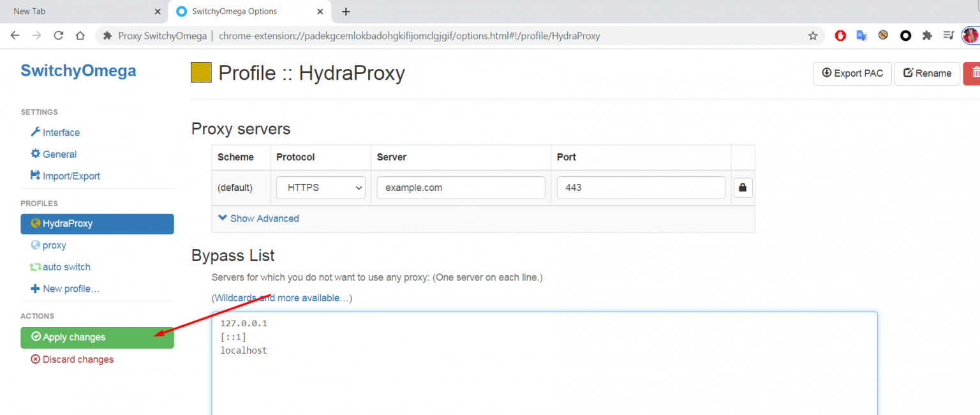Click the Server field showing example.com
980x415 pixels.
[461, 187]
